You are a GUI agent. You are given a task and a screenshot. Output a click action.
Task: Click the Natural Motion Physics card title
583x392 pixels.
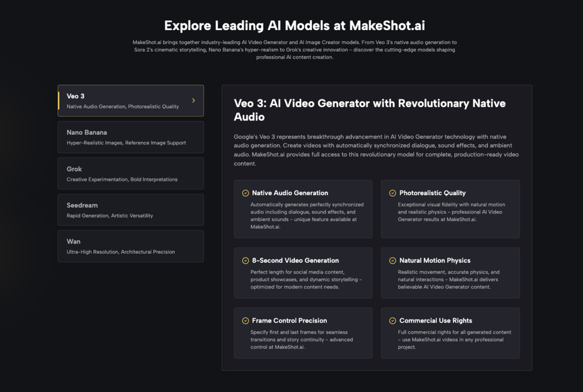[435, 261]
